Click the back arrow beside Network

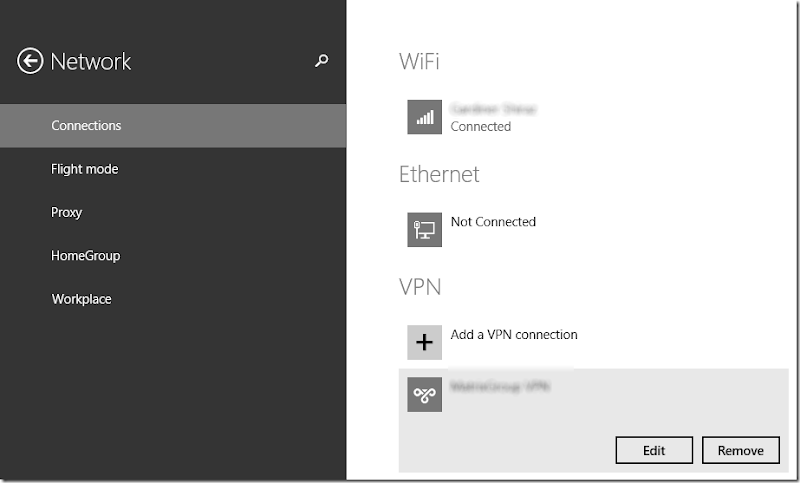[30, 61]
